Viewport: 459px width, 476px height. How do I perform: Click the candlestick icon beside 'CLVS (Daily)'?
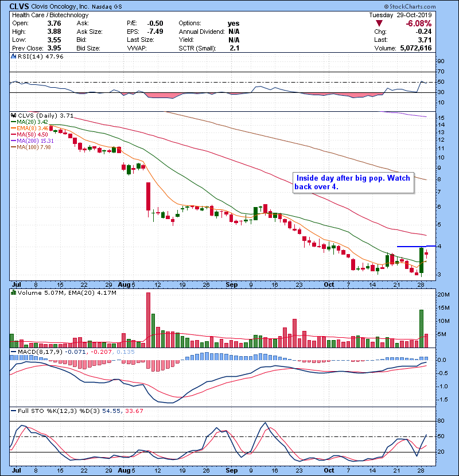click(14, 115)
